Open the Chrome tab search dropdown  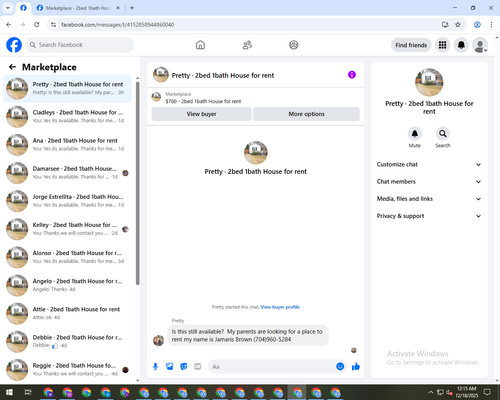[8, 8]
